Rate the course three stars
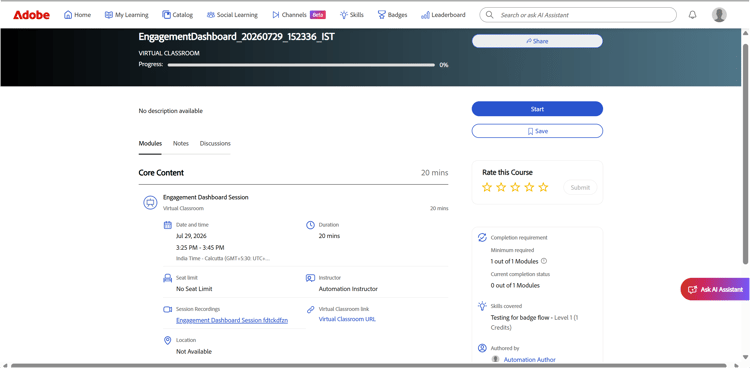This screenshot has width=750, height=368. [x=515, y=187]
